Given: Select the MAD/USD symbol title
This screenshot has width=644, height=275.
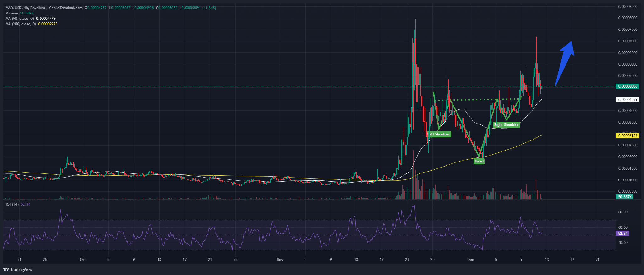Looking at the screenshot, I should click(x=44, y=8).
